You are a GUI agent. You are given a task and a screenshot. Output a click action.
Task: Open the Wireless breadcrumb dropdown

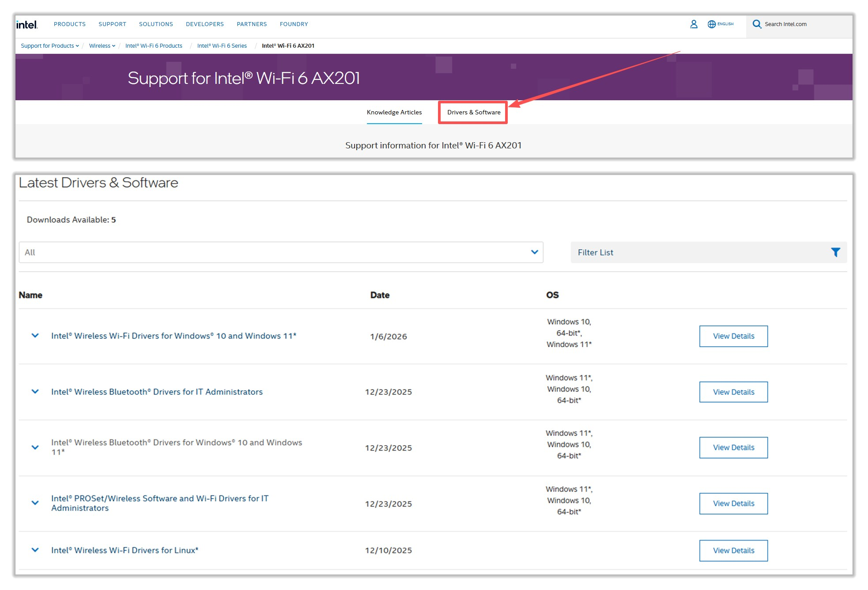102,46
